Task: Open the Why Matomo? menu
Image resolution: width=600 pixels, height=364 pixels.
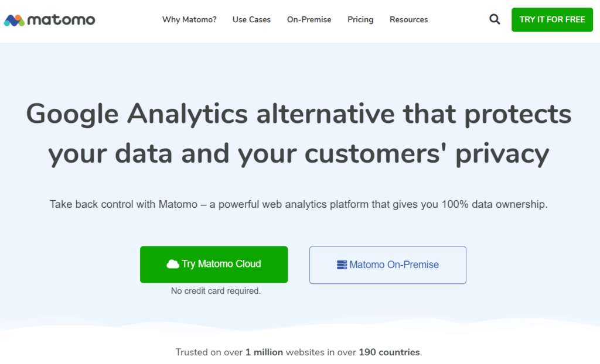Action: 189,19
